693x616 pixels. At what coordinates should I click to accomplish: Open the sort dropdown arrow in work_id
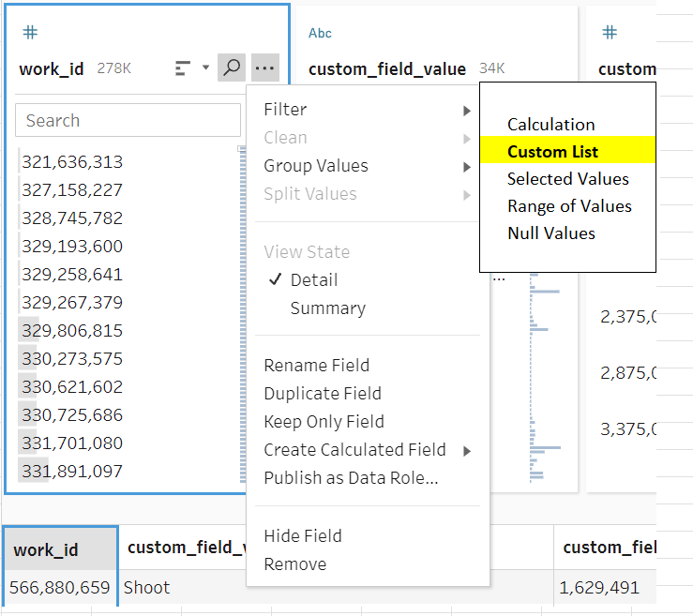tap(205, 68)
